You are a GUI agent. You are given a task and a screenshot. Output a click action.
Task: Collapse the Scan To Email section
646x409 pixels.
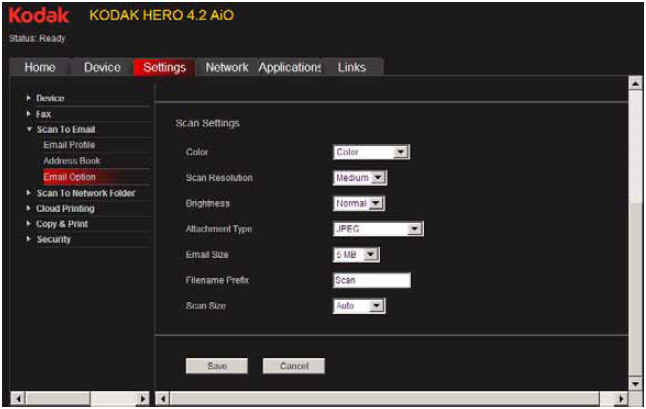point(65,130)
